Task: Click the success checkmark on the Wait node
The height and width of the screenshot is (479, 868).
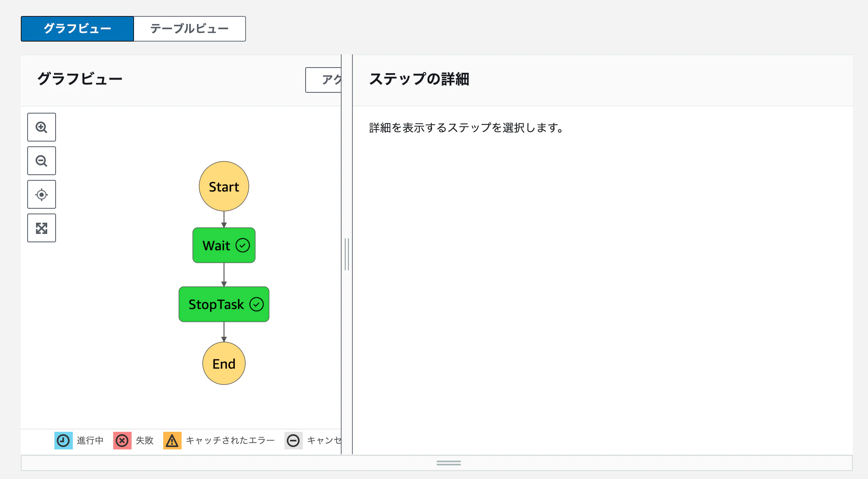Action: [242, 245]
